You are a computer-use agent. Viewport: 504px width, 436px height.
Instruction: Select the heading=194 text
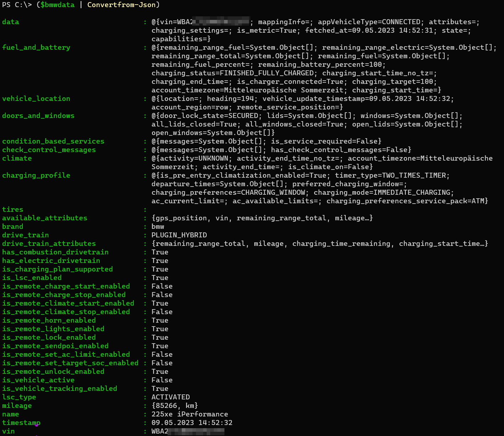point(230,98)
